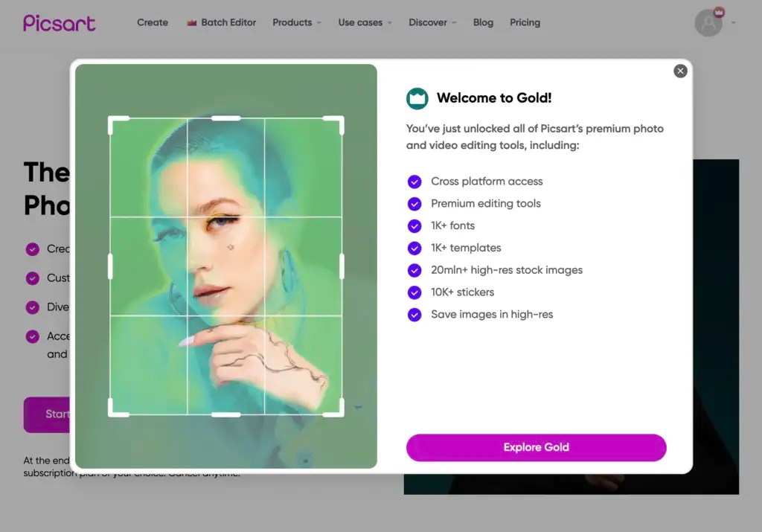Open the Products dropdown
Image resolution: width=762 pixels, height=532 pixels.
pyautogui.click(x=296, y=22)
